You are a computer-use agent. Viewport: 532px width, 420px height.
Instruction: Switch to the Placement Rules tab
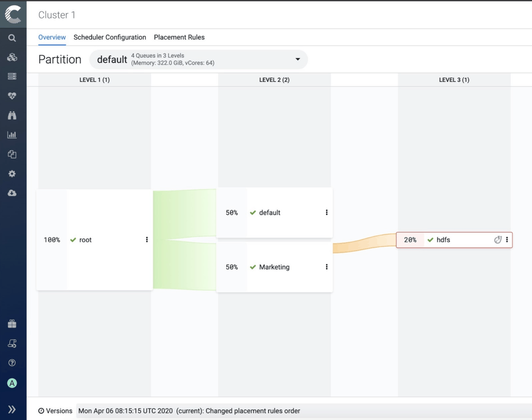pyautogui.click(x=179, y=37)
